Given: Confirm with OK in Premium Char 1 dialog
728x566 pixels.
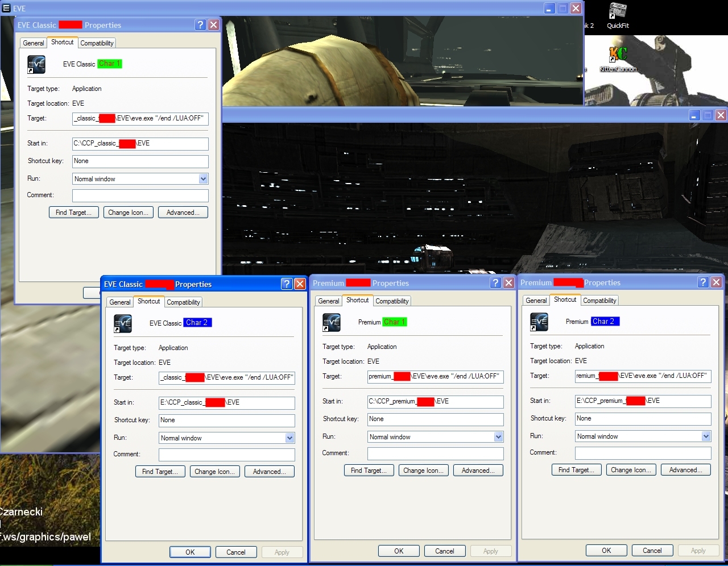Looking at the screenshot, I should pyautogui.click(x=399, y=551).
